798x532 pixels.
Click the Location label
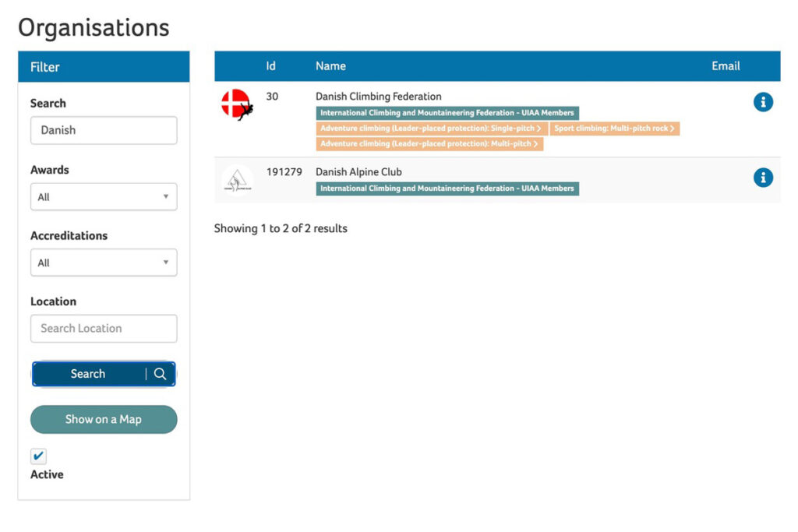(x=54, y=301)
